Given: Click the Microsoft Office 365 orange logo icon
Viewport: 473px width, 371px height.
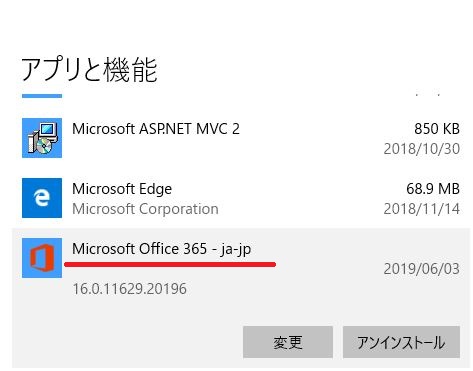Looking at the screenshot, I should click(x=42, y=258).
